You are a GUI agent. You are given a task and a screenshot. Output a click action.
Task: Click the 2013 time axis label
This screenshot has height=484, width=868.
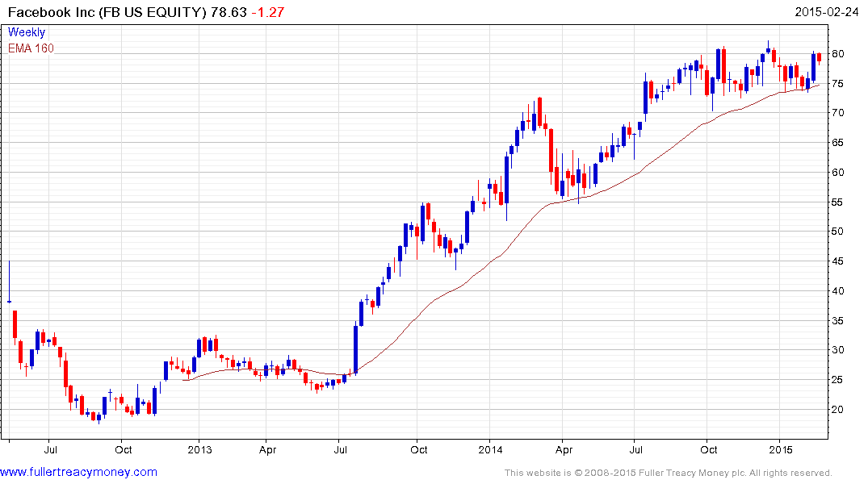coord(199,449)
